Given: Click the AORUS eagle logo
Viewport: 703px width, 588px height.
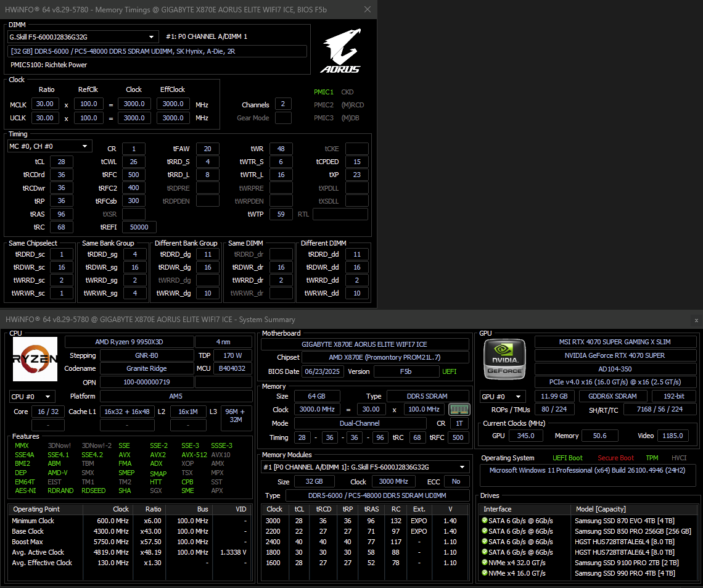Looking at the screenshot, I should tap(341, 50).
